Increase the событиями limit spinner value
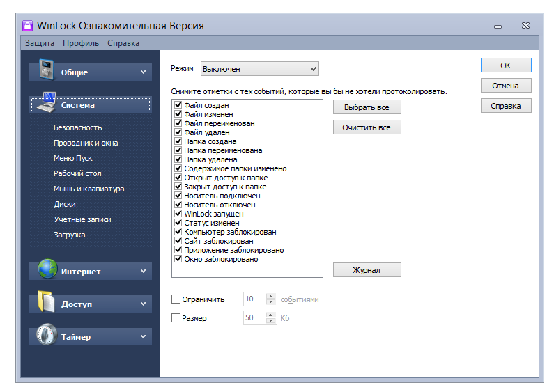This screenshot has width=554, height=392. tap(271, 297)
